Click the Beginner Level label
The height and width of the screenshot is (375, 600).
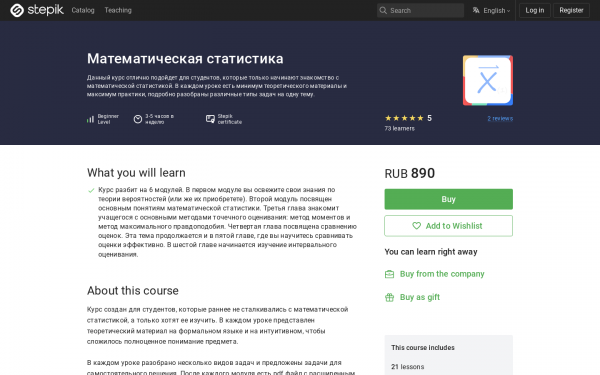click(108, 119)
